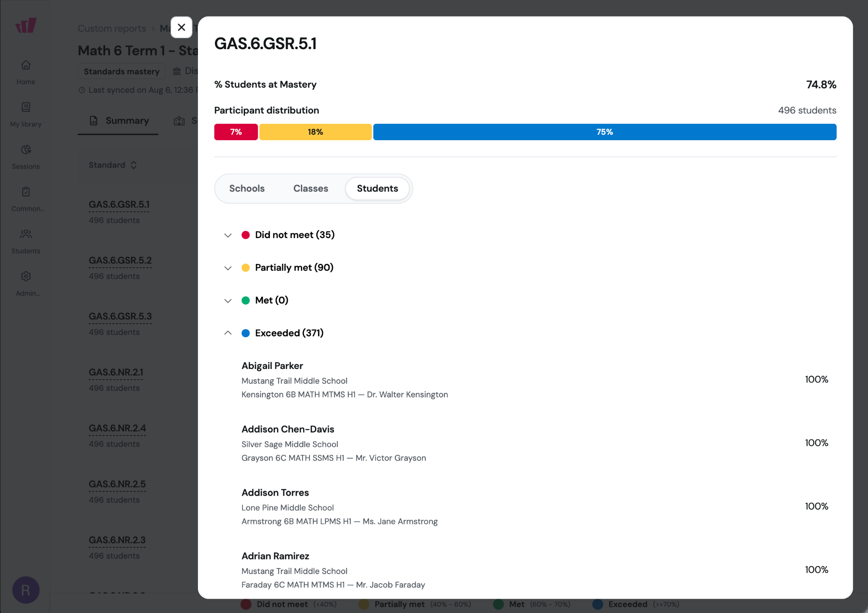Open standard GAS.6.NR.2.1
The image size is (868, 613).
point(116,372)
